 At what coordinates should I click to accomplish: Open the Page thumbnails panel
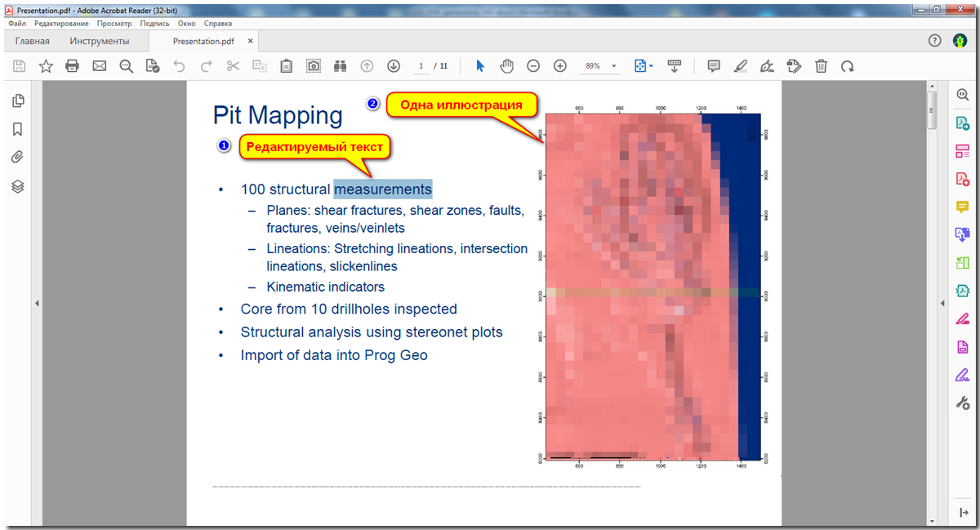click(18, 101)
